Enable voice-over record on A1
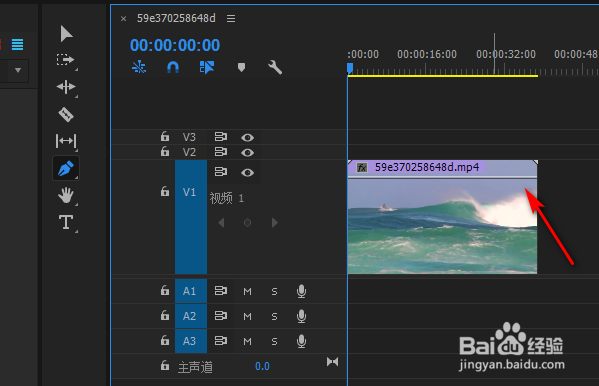This screenshot has height=386, width=599. [x=301, y=291]
